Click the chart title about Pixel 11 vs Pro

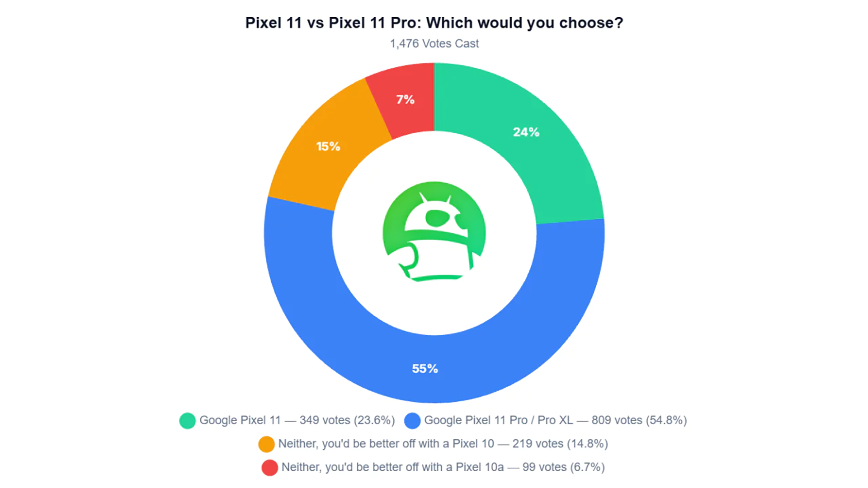click(x=434, y=23)
